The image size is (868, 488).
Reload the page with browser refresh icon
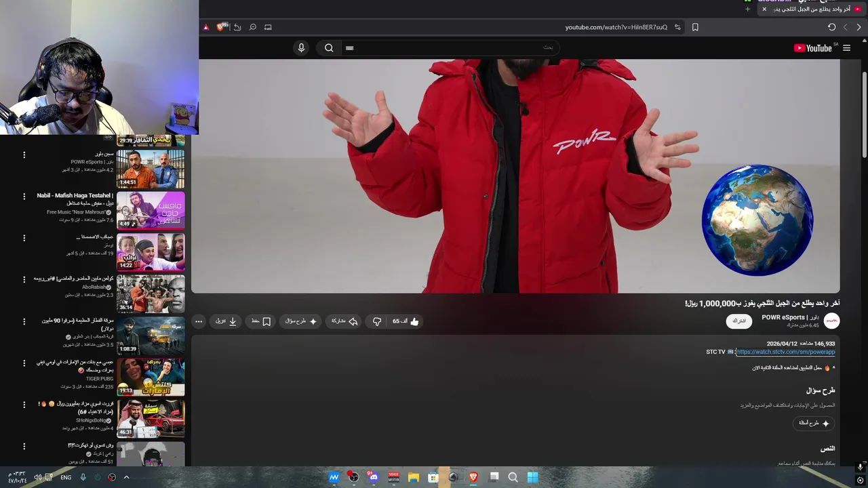pyautogui.click(x=831, y=27)
